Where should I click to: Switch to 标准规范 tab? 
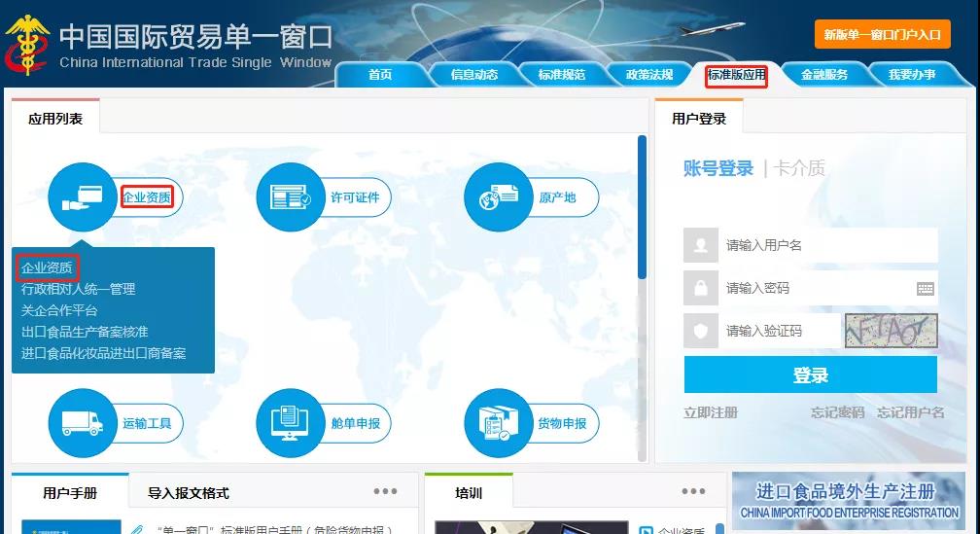tap(561, 74)
